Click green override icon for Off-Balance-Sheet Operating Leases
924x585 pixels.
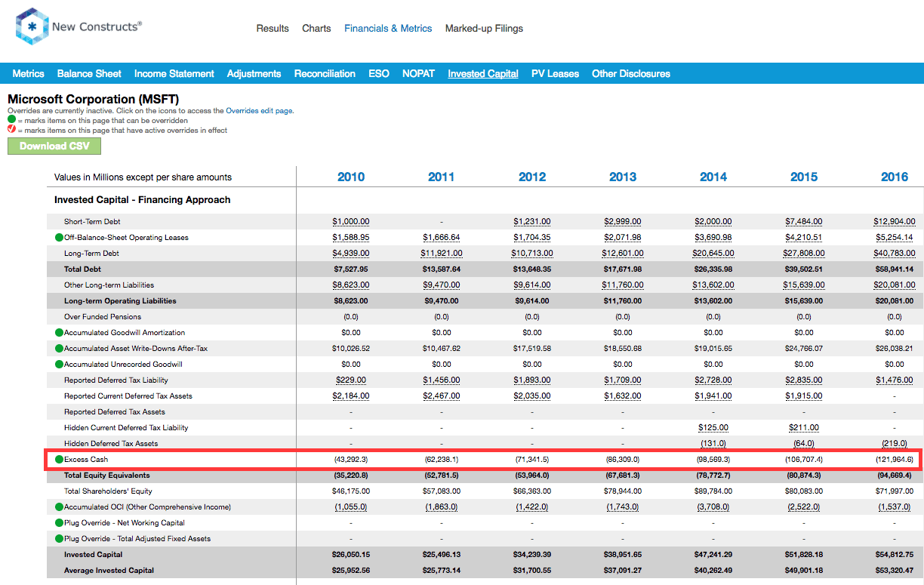coord(59,238)
